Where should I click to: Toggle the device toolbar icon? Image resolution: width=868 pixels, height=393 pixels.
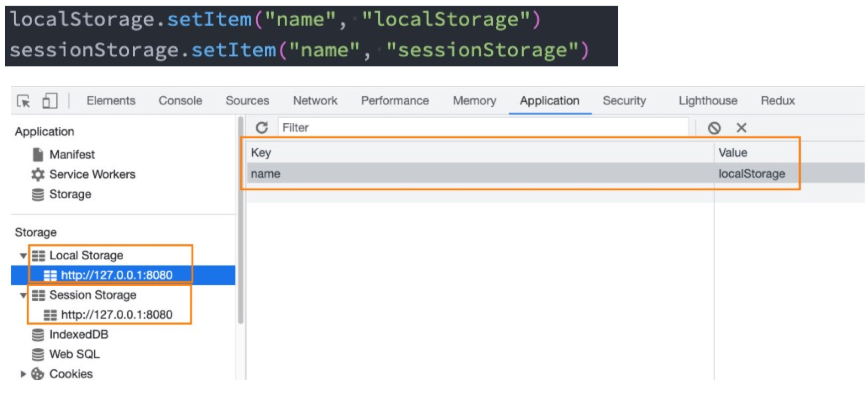tap(49, 101)
